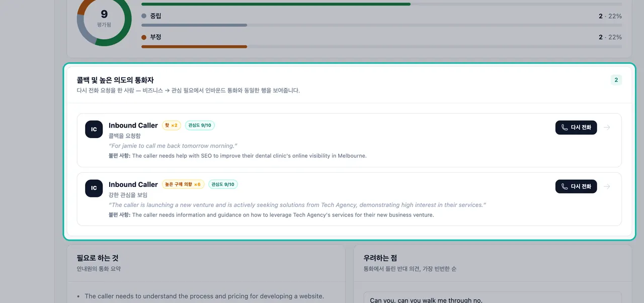Click 관심도 9/10 badge on the 핫 caller
This screenshot has height=303, width=644.
pos(200,125)
